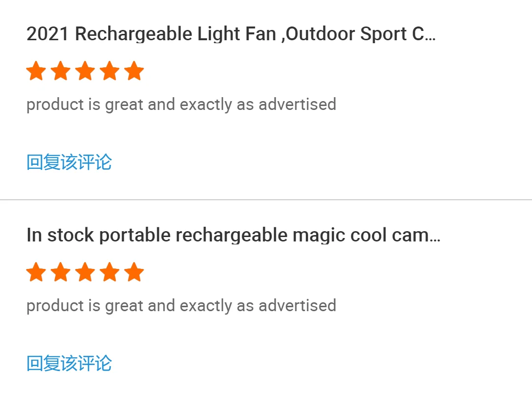Click 回复该评论 under Light Fan review

click(69, 162)
